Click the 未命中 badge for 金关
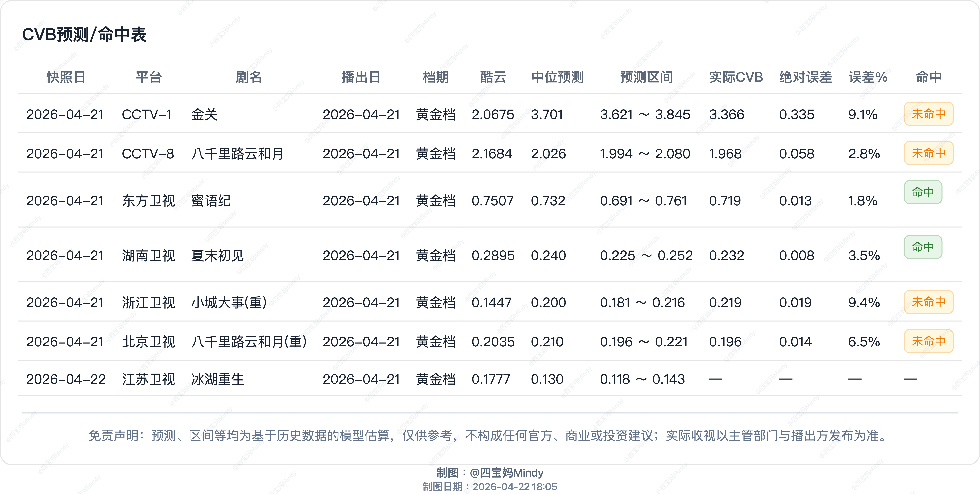 point(928,114)
